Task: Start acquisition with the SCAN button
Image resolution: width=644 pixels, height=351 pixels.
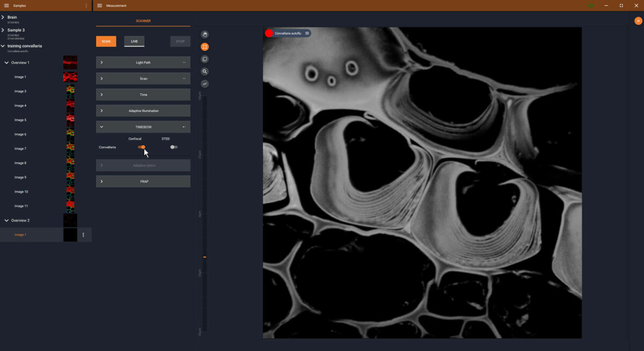Action: coord(106,41)
